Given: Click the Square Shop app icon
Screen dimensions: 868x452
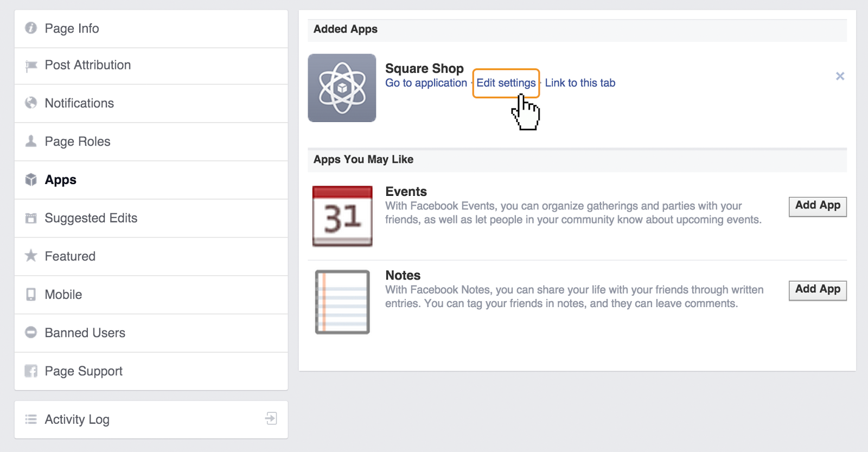Looking at the screenshot, I should pyautogui.click(x=342, y=88).
